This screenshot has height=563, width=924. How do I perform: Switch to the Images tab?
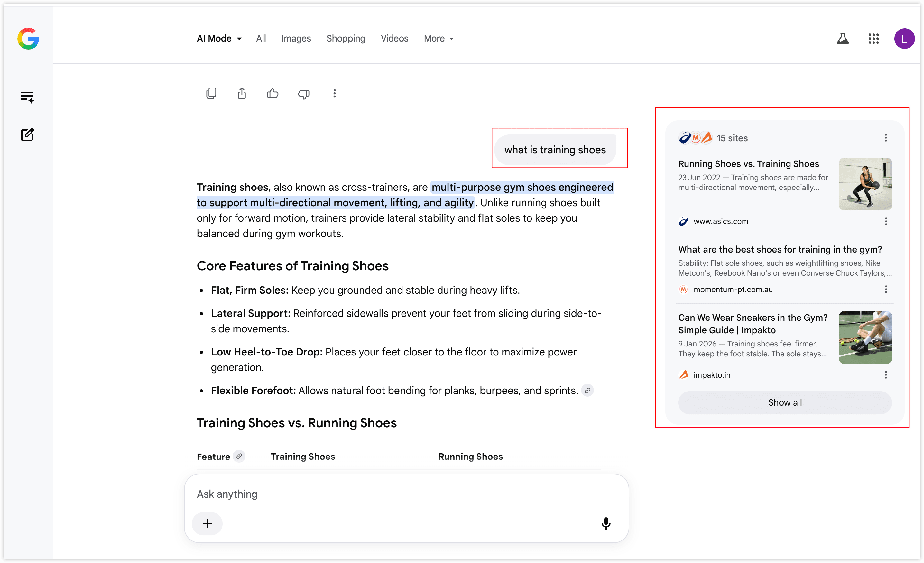(x=296, y=38)
